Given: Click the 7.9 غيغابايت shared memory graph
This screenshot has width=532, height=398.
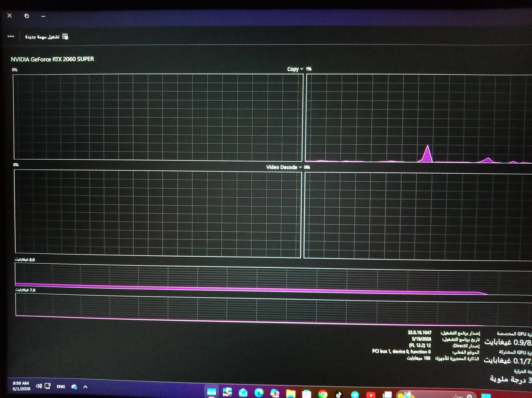Looking at the screenshot, I should [x=273, y=309].
